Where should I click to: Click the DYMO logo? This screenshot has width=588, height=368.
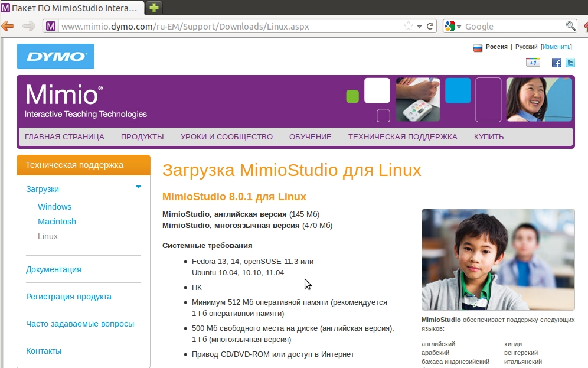[x=55, y=56]
